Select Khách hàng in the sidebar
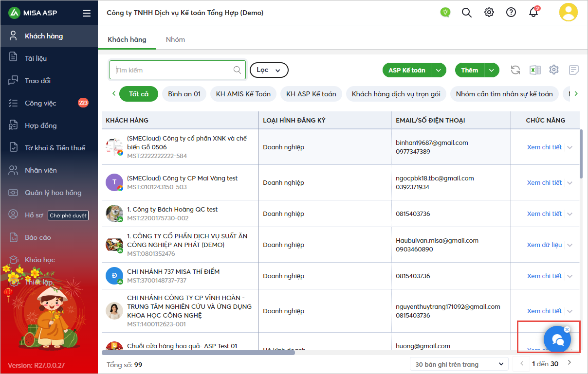Image resolution: width=588 pixels, height=374 pixels. (49, 36)
